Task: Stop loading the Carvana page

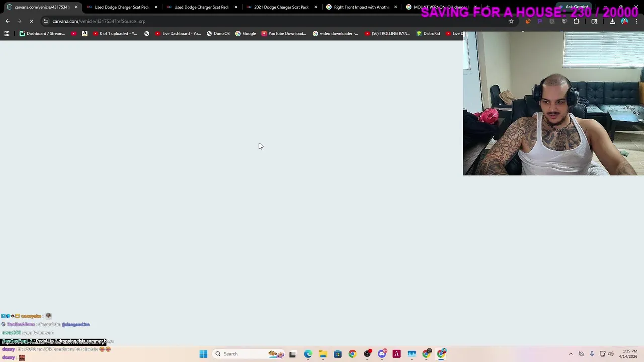Action: pyautogui.click(x=31, y=21)
